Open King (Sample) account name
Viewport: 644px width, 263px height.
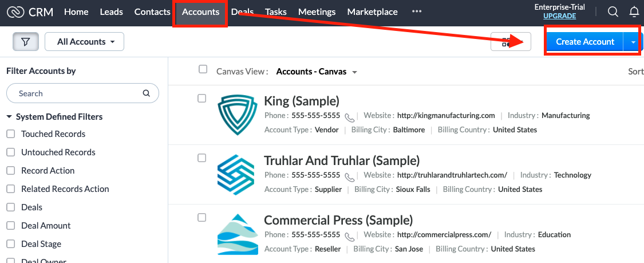pos(302,101)
